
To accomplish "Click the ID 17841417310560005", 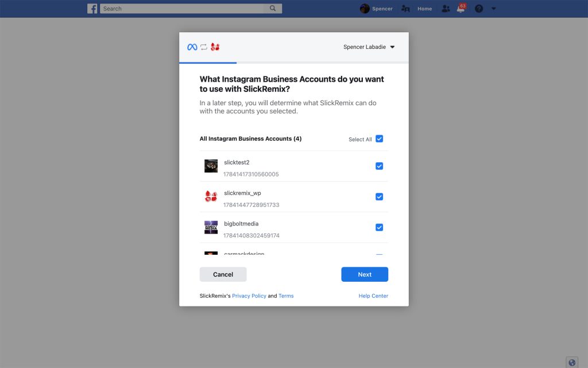I will (x=251, y=174).
